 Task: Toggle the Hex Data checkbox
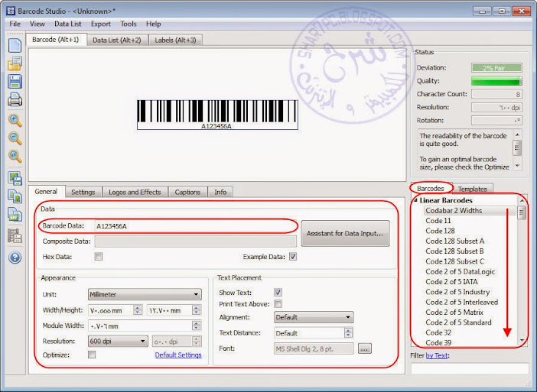(x=98, y=257)
